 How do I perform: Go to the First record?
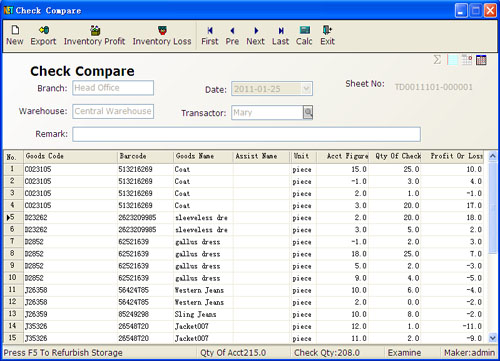(210, 35)
